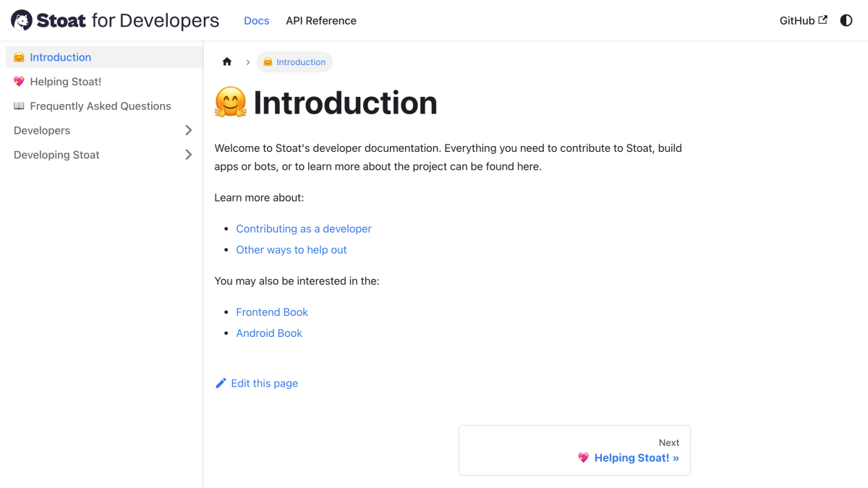This screenshot has height=488, width=868.
Task: Toggle dark and light mode
Action: [x=846, y=20]
